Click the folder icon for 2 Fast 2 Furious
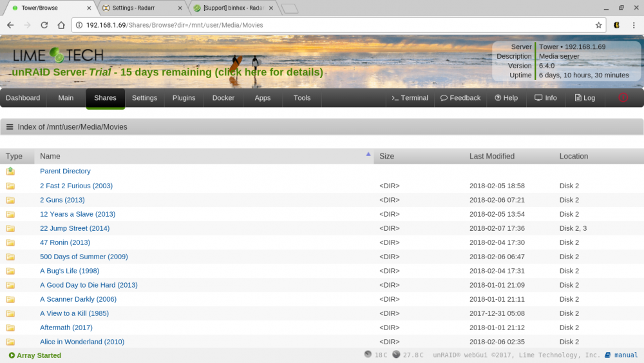The width and height of the screenshot is (644, 363). coord(10,186)
